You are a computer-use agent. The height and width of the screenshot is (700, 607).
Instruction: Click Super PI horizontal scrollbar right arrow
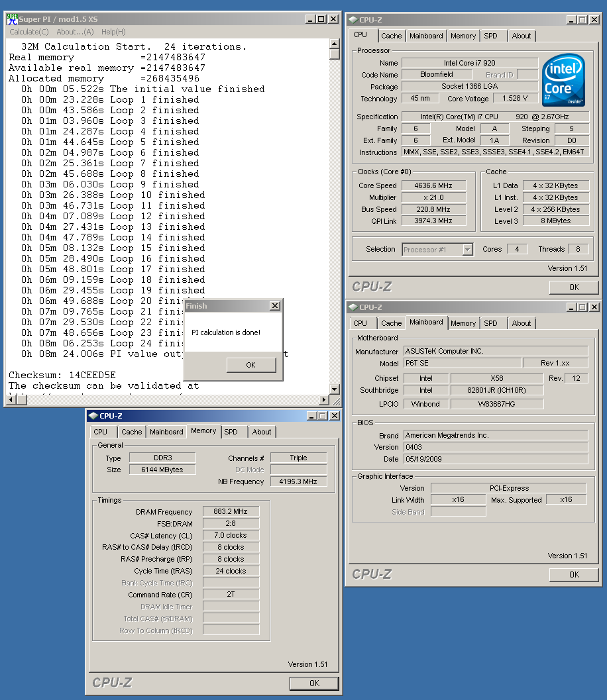[x=325, y=400]
